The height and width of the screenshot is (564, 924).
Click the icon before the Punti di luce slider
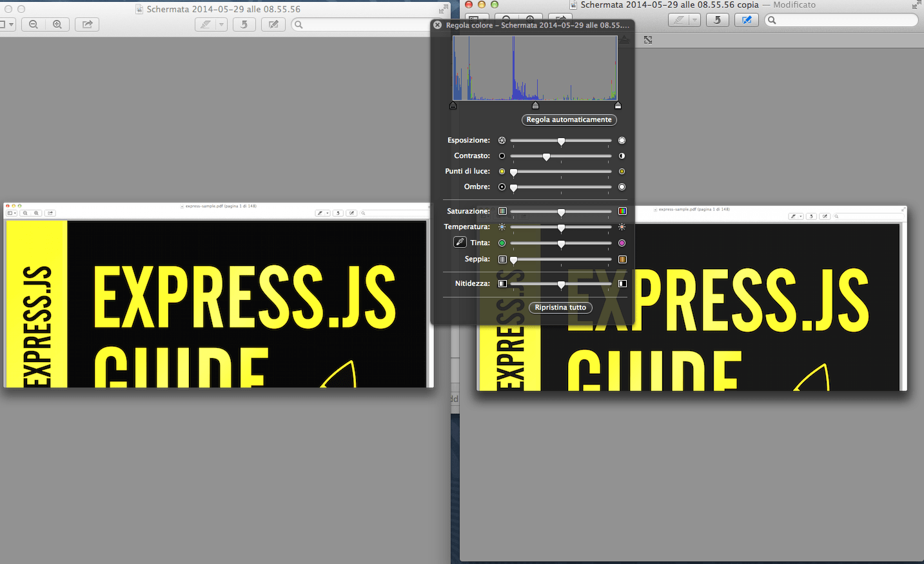coord(502,171)
